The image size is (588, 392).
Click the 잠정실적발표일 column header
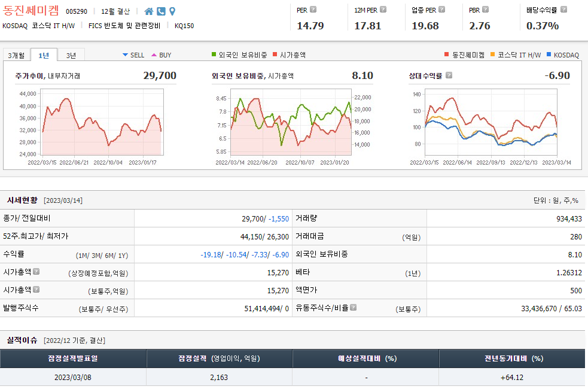point(73,358)
